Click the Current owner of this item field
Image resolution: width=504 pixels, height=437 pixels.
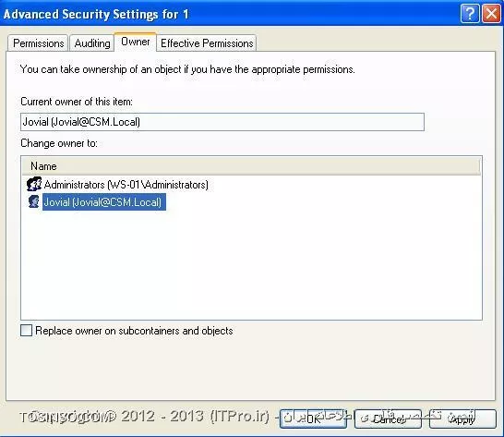click(x=222, y=122)
